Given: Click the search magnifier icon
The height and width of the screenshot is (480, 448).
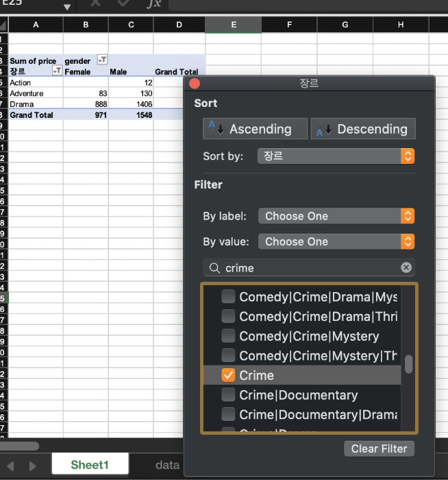Looking at the screenshot, I should pyautogui.click(x=214, y=268).
